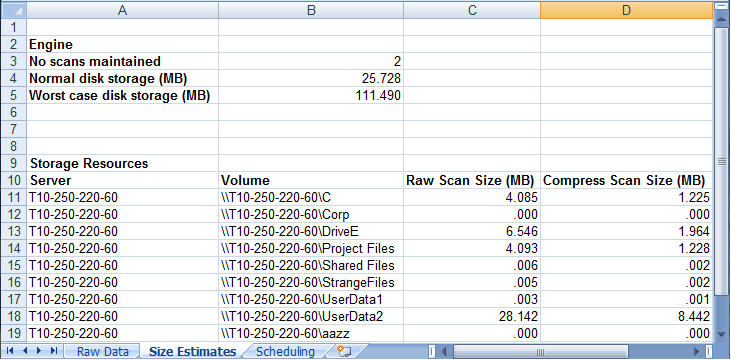Select raw scan size .006 cell

(472, 265)
